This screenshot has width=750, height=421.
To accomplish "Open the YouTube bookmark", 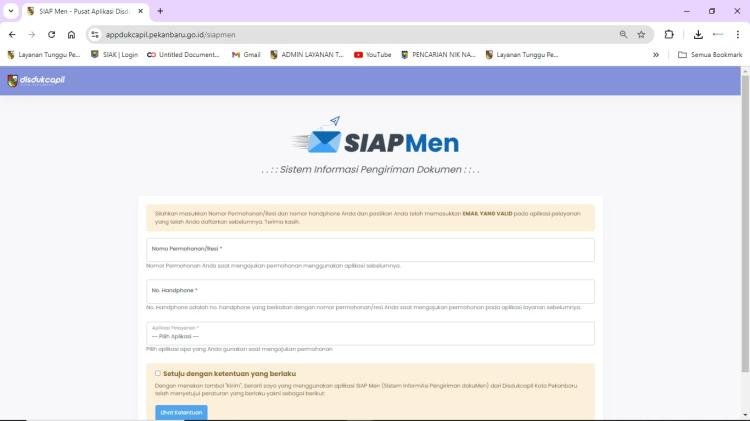I will pos(373,55).
